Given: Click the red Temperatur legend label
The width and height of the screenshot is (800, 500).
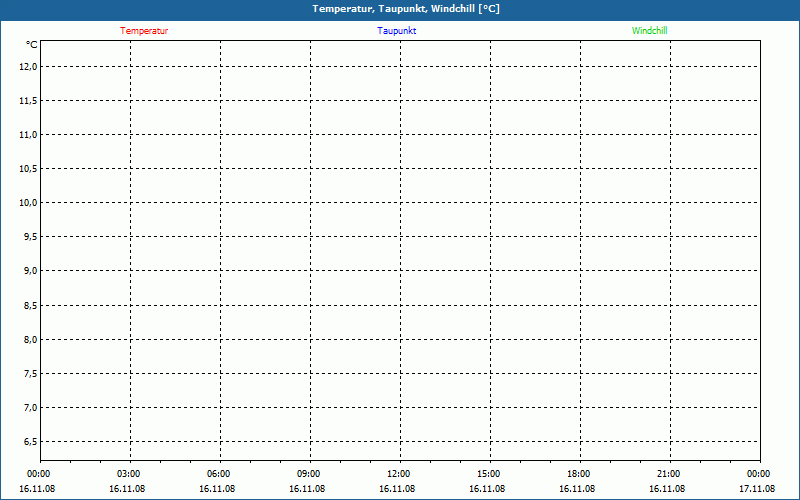Looking at the screenshot, I should tap(144, 31).
